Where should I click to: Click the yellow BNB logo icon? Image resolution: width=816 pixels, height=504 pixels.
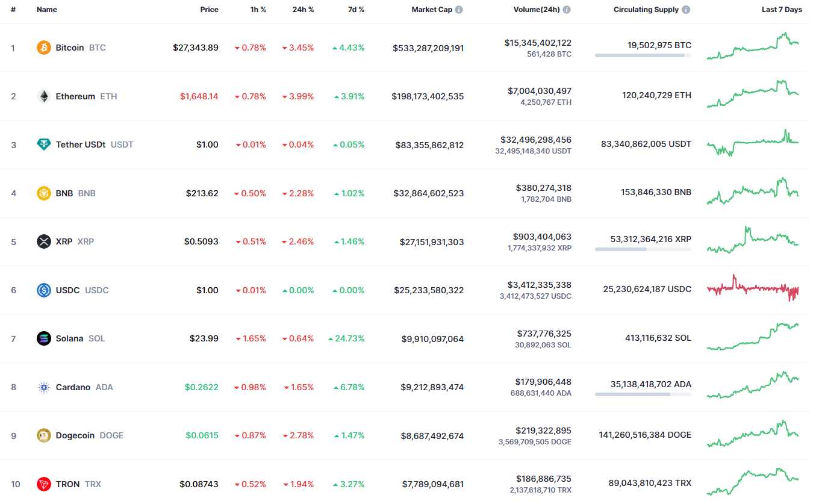click(44, 193)
